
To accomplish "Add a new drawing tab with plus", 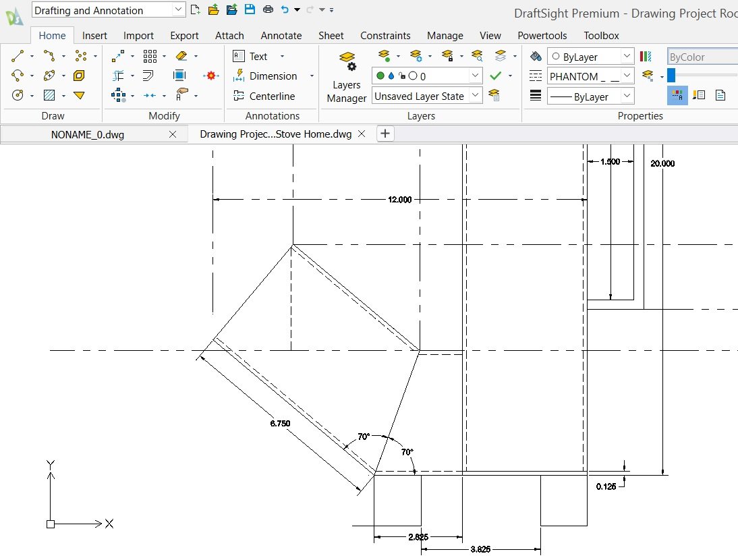I will tap(385, 134).
